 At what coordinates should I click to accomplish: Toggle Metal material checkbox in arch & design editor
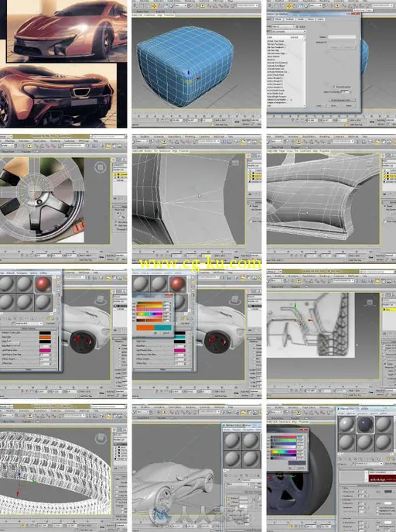click(x=377, y=515)
